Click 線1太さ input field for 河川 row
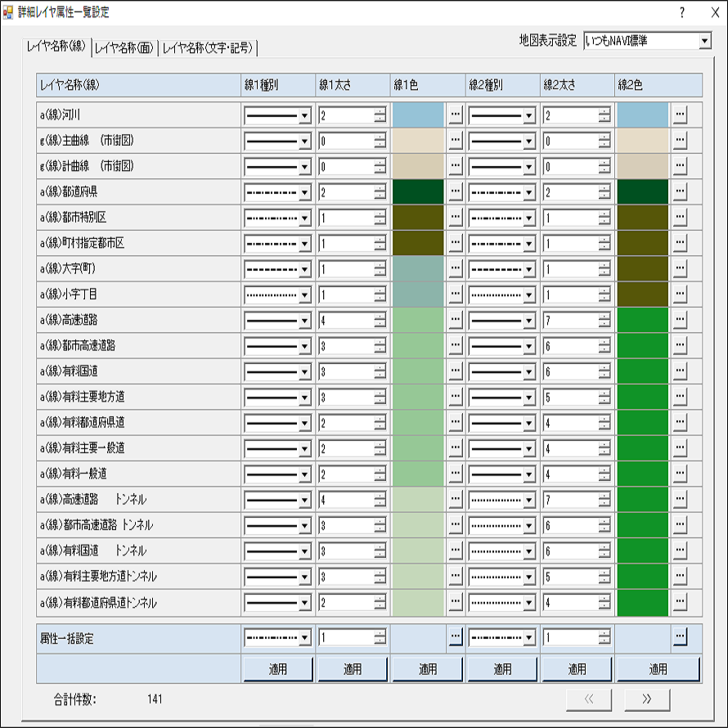This screenshot has width=728, height=728. click(x=345, y=115)
